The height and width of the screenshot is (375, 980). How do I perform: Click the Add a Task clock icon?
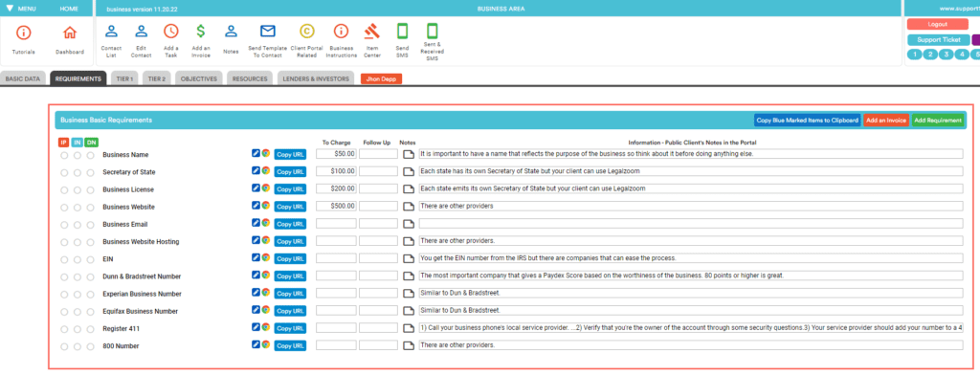tap(170, 32)
